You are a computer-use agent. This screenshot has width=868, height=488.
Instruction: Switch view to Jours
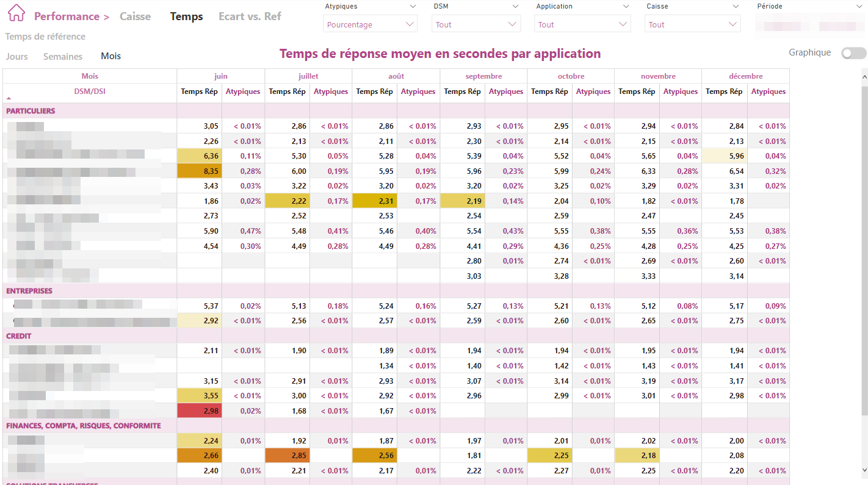pyautogui.click(x=16, y=56)
